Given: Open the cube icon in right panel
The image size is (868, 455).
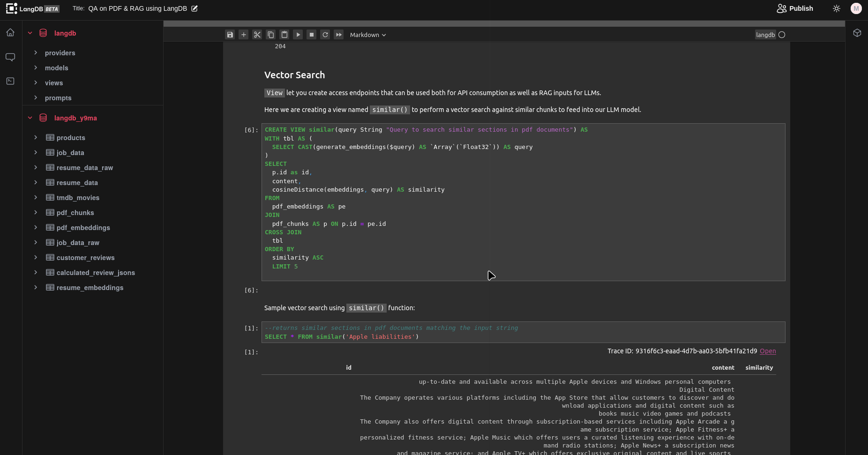Looking at the screenshot, I should pyautogui.click(x=857, y=33).
